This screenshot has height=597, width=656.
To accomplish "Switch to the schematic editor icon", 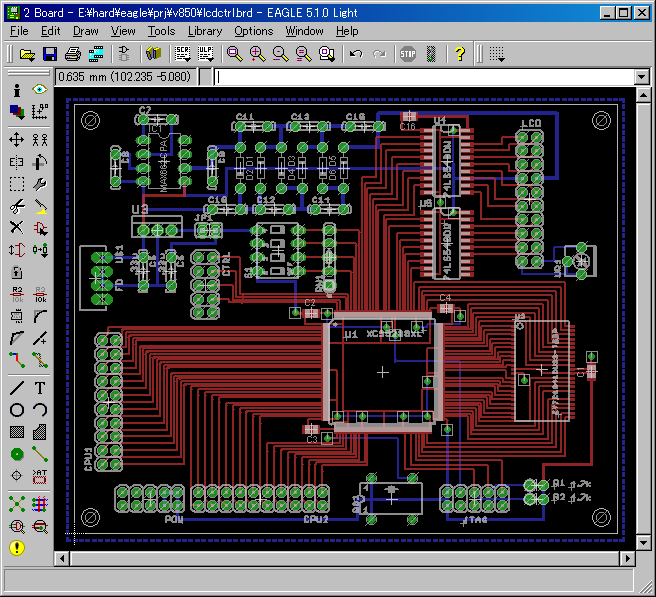I will pos(124,54).
